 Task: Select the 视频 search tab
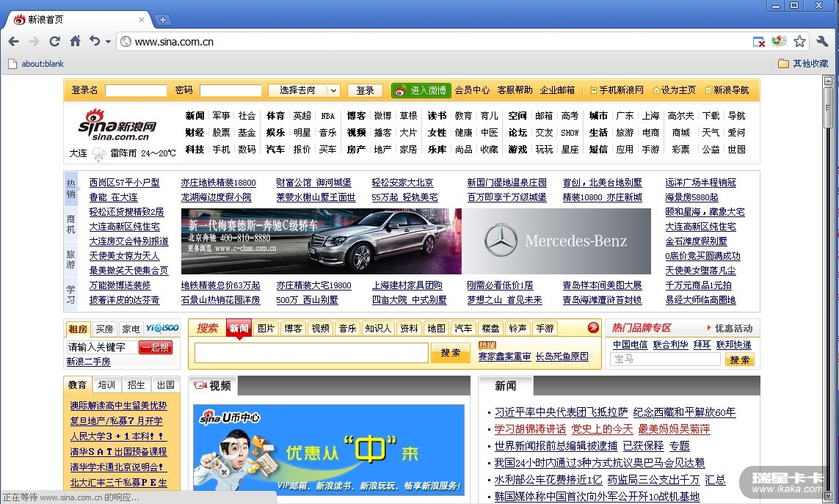[x=321, y=329]
